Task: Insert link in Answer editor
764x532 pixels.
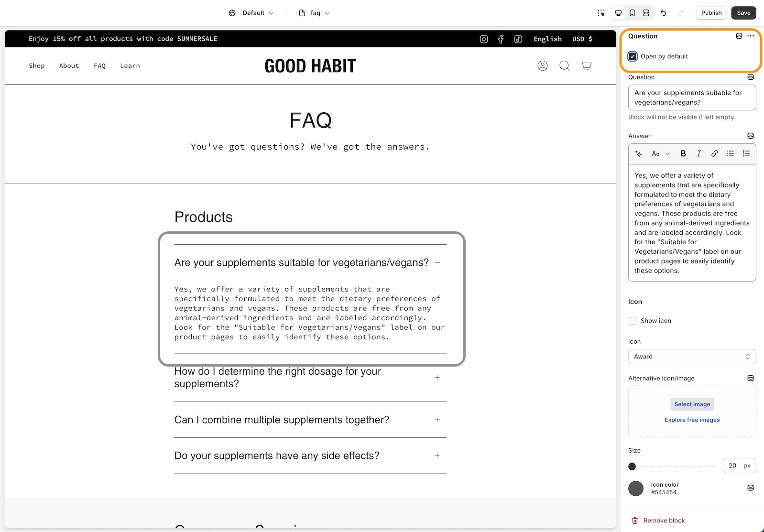Action: click(714, 153)
